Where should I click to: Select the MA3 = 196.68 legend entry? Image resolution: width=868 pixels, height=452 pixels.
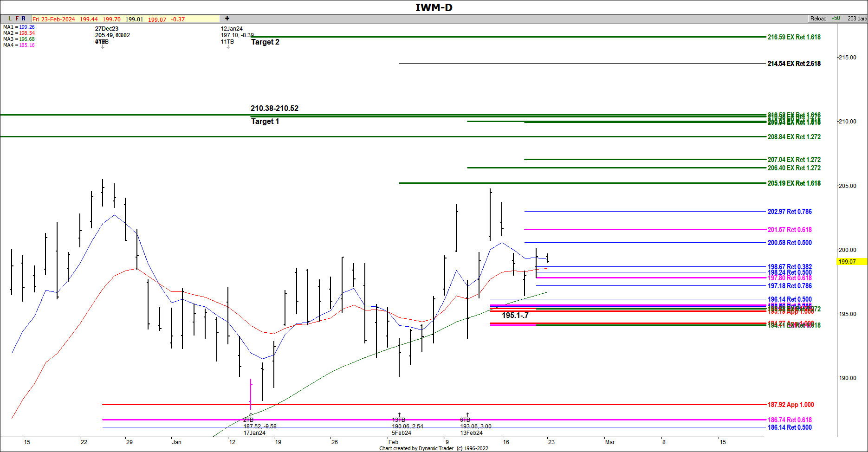(x=19, y=39)
